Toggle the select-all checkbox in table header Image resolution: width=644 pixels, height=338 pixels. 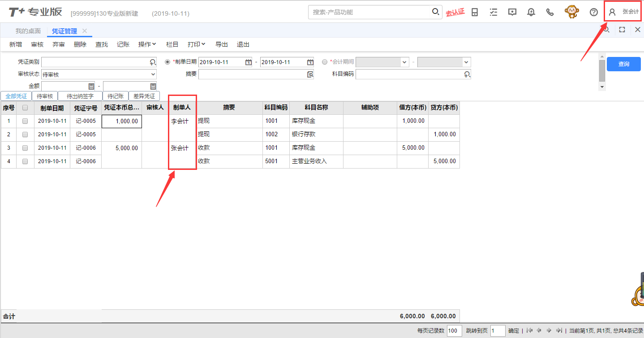coord(25,108)
